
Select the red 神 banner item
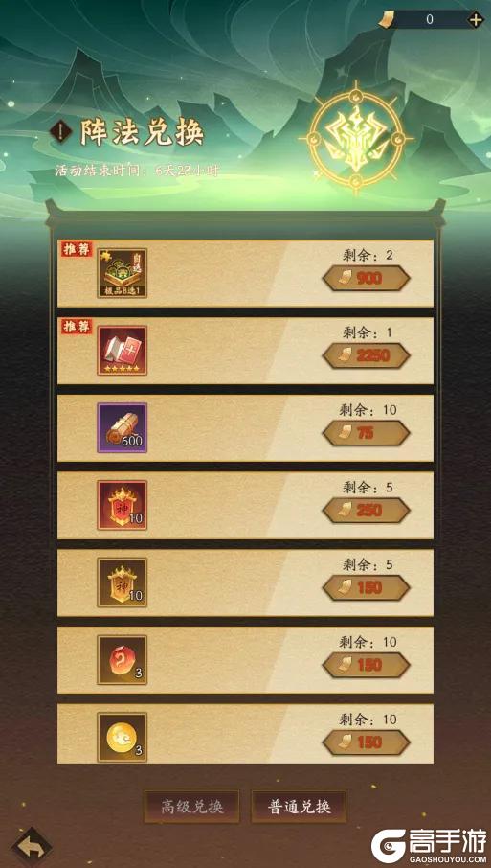point(123,506)
